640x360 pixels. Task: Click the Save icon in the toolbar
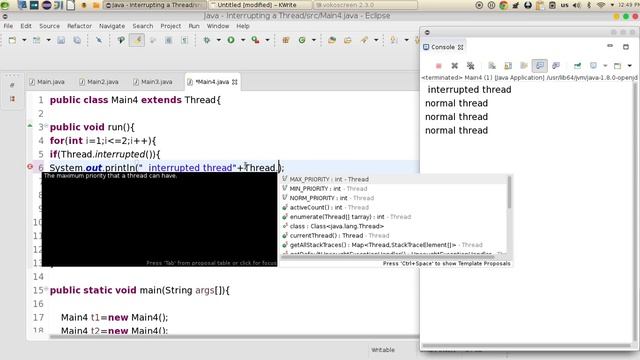pos(61,40)
